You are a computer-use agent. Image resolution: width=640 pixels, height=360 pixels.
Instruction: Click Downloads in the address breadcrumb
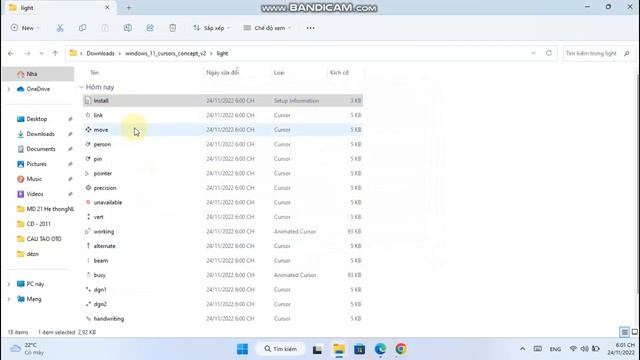(x=100, y=53)
